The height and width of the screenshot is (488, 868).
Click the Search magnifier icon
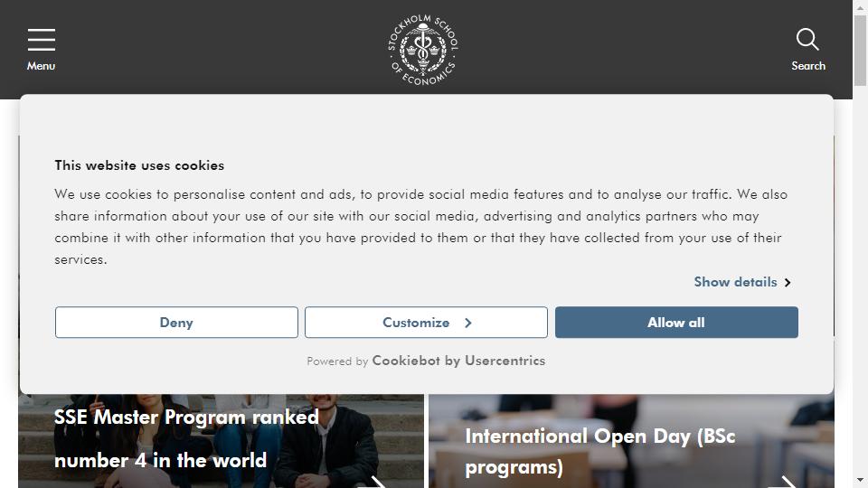pos(807,39)
